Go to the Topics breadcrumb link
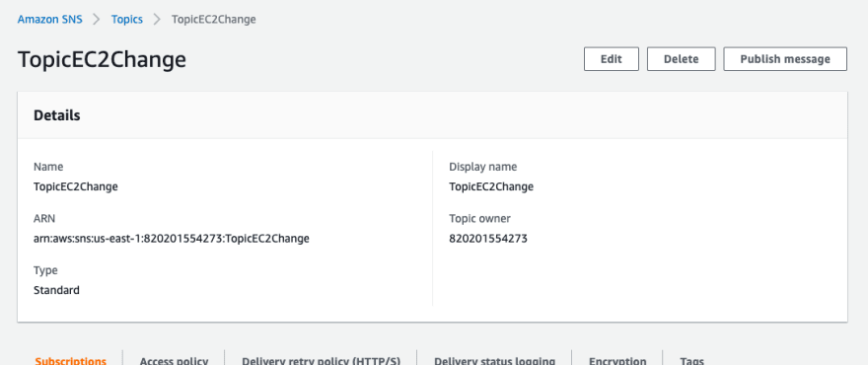This screenshot has height=365, width=868. pos(127,20)
